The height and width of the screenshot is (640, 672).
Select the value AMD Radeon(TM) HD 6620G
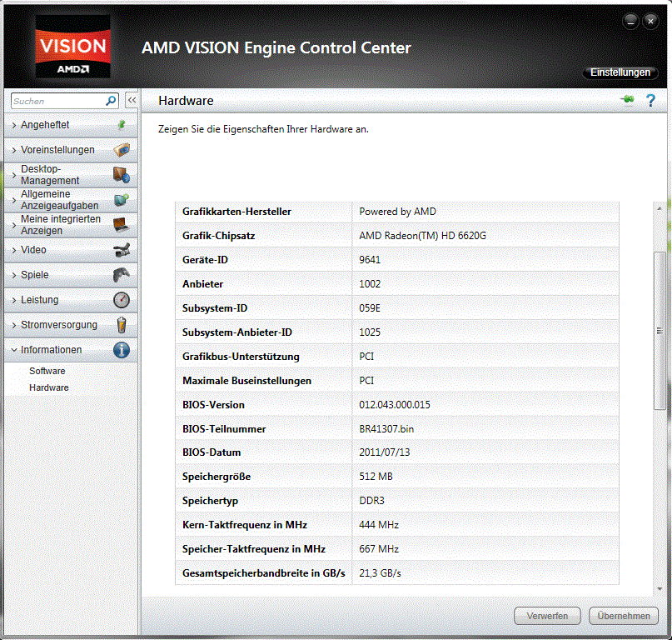click(422, 236)
